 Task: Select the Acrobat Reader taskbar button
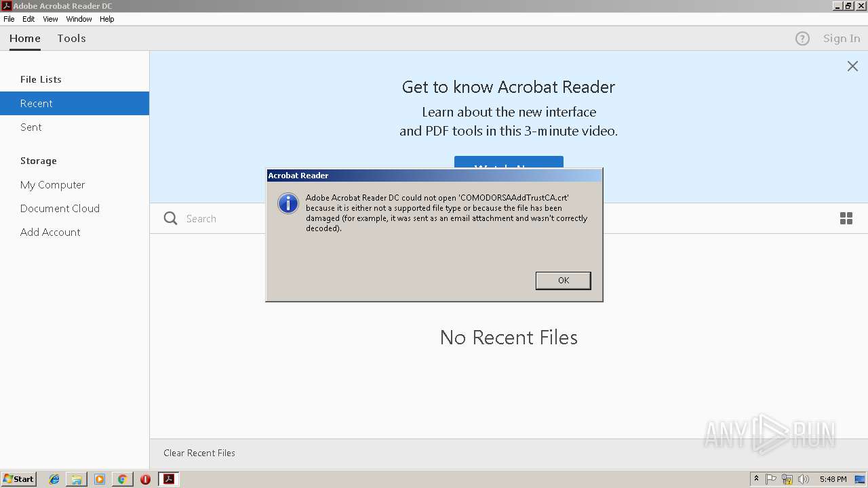pyautogui.click(x=169, y=479)
